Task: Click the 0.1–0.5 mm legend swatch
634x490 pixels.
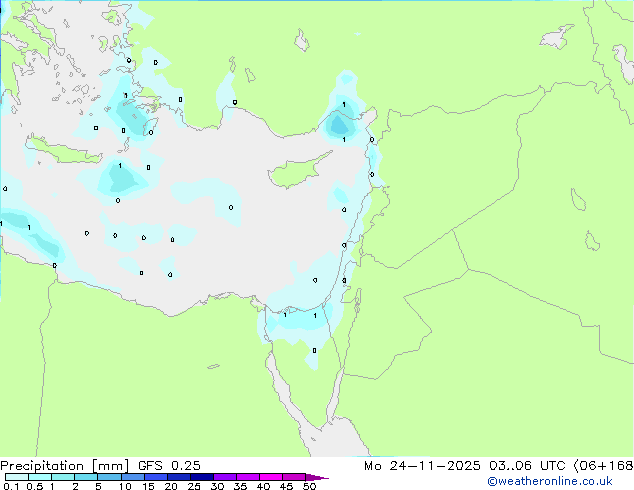Action: point(17,477)
